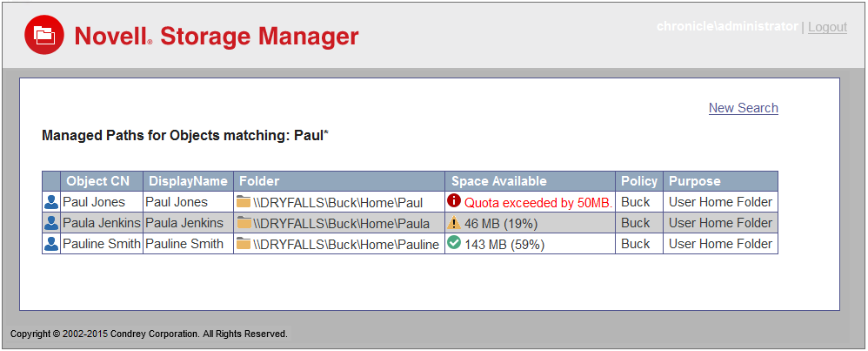
Task: Click the Object CN column header
Action: 97,181
